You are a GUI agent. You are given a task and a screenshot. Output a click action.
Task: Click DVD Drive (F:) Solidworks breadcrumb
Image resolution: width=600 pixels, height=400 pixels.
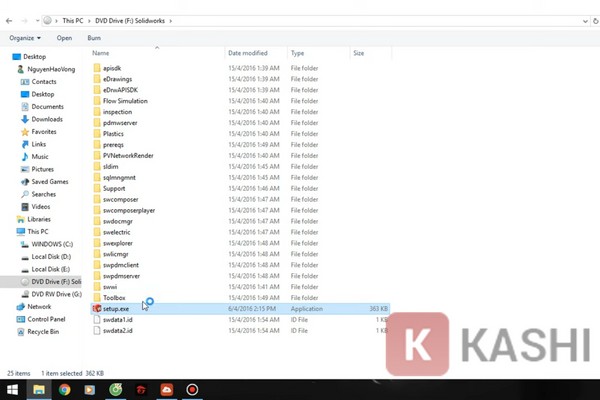tap(130, 21)
